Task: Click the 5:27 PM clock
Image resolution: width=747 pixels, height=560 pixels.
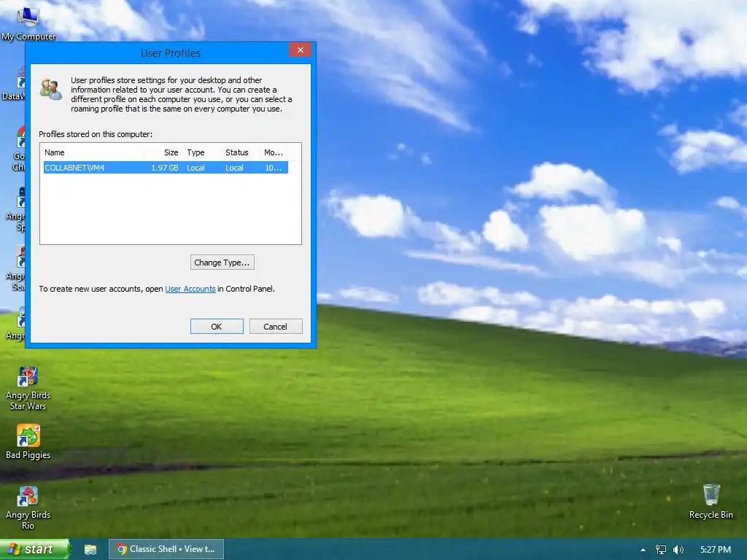Action: coord(716,550)
